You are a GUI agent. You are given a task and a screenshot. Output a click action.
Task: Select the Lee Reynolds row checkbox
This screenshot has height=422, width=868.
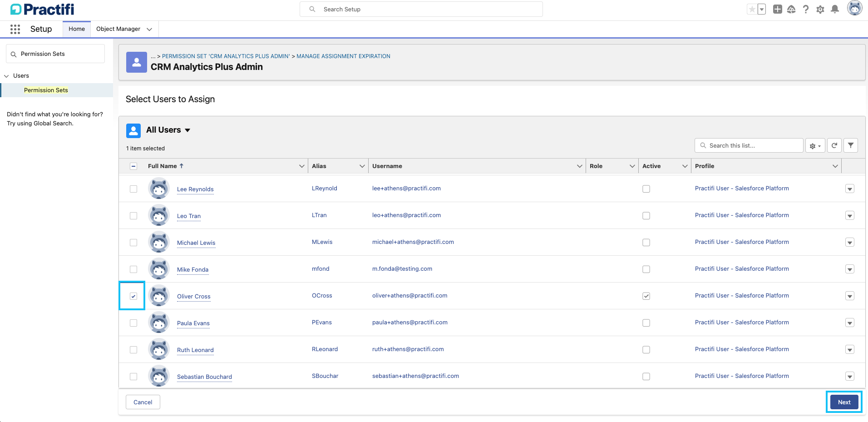click(133, 189)
